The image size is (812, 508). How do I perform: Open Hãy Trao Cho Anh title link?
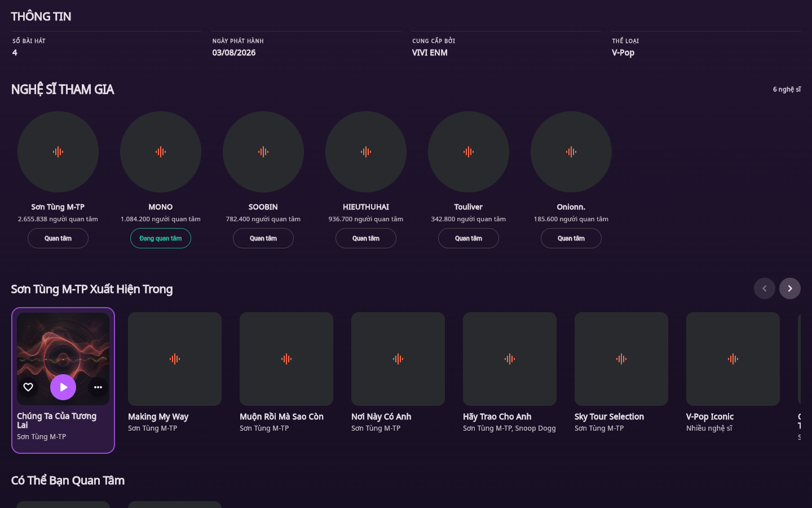click(x=497, y=417)
